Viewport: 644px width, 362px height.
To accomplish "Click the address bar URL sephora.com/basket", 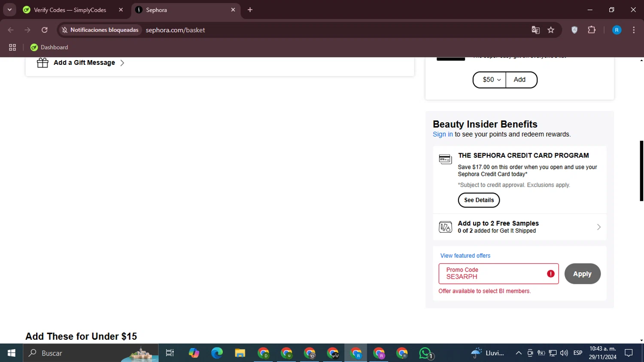I will (175, 30).
